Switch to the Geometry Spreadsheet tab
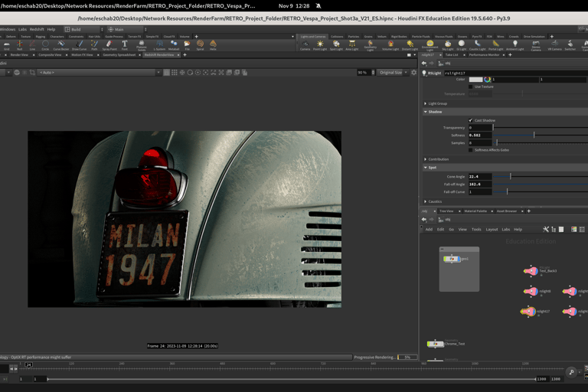Screen dimensions: 588x392 [119, 54]
